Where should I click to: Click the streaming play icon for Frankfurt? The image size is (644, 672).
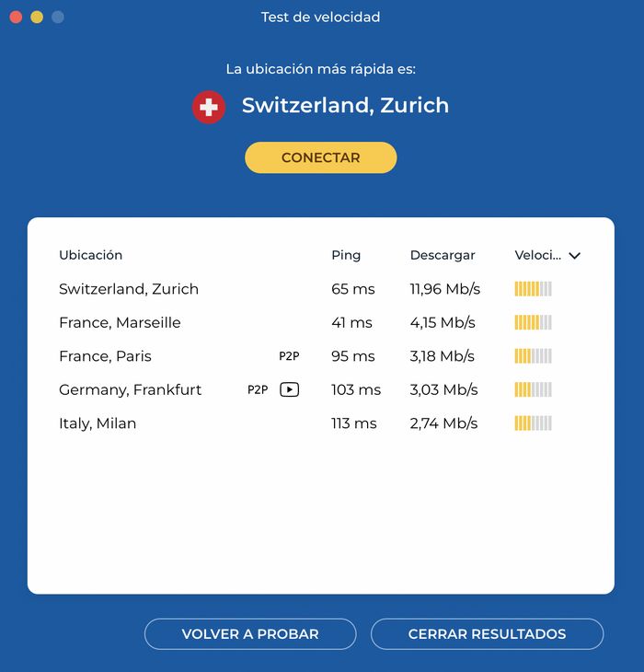coord(290,389)
